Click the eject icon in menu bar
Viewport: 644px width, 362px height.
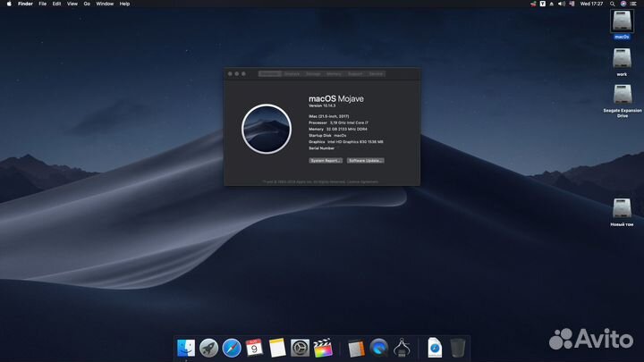552,4
